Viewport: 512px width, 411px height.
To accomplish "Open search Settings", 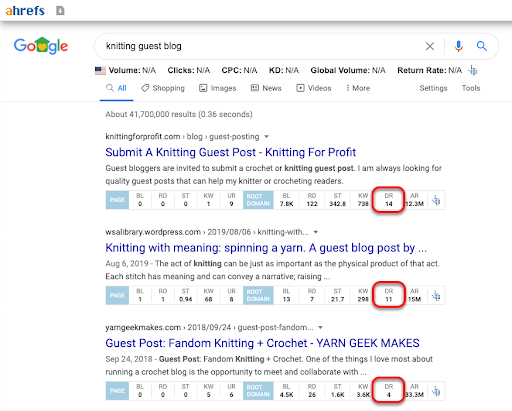I will tap(433, 88).
